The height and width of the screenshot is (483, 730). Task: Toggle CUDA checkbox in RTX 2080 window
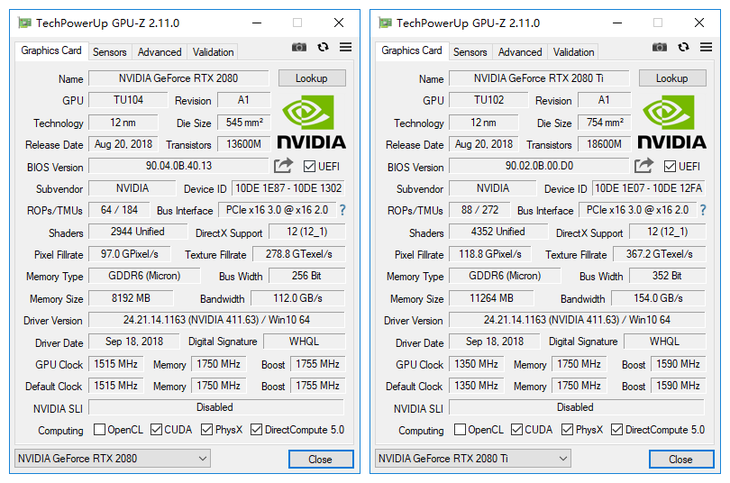click(x=156, y=429)
